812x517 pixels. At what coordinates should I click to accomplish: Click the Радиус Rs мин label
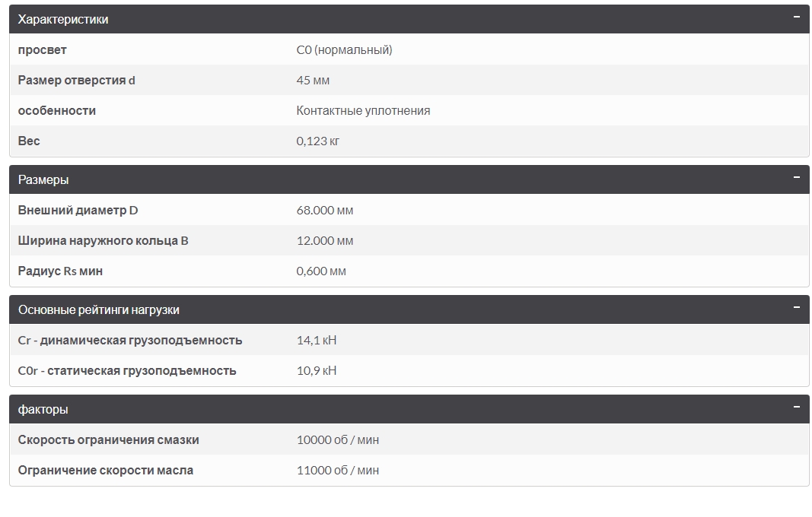pos(60,271)
